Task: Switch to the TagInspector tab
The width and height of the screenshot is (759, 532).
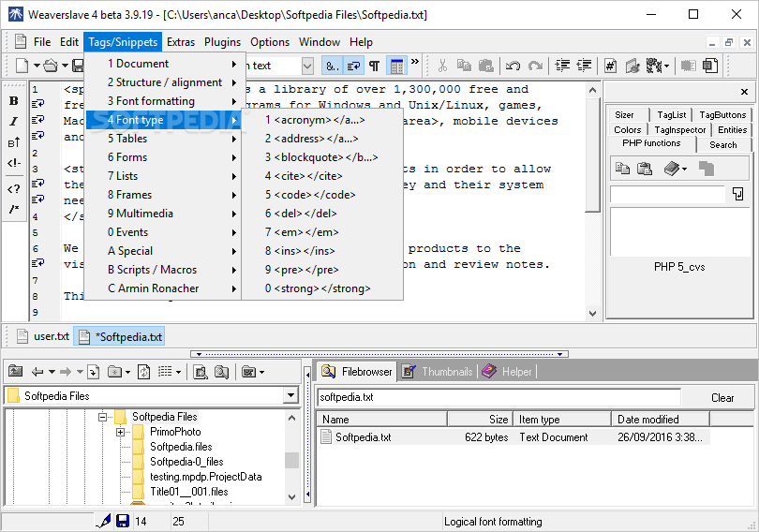Action: point(679,129)
